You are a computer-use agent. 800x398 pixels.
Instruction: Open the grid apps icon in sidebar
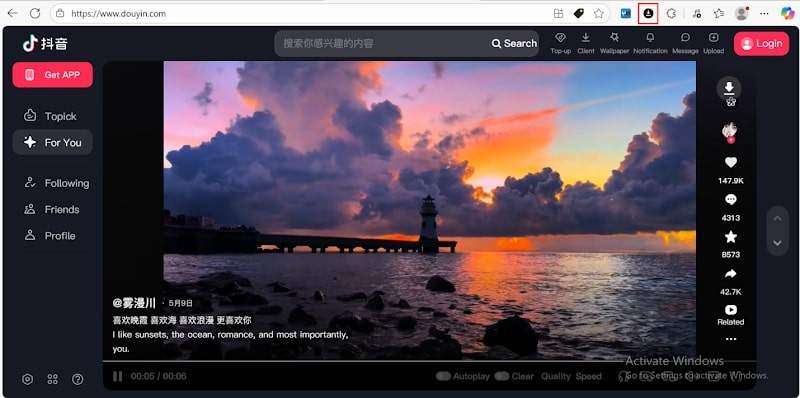click(x=53, y=379)
